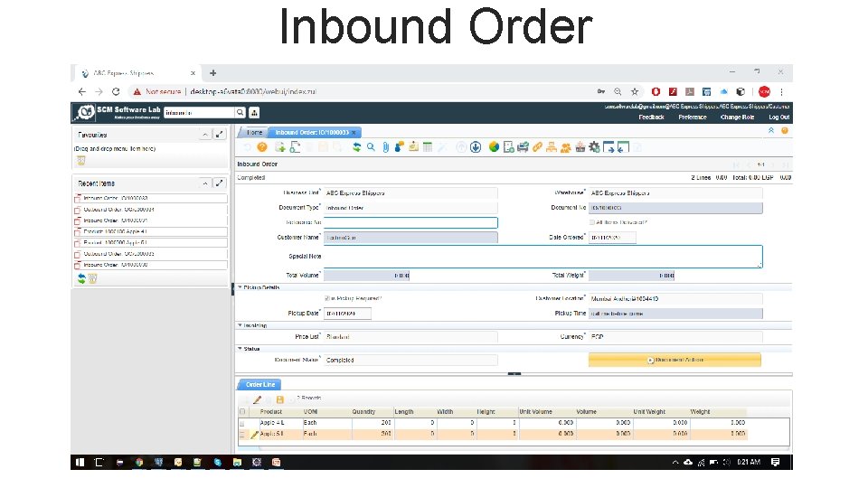Close the Inbound Order tab
The width and height of the screenshot is (868, 488).
coord(354,133)
